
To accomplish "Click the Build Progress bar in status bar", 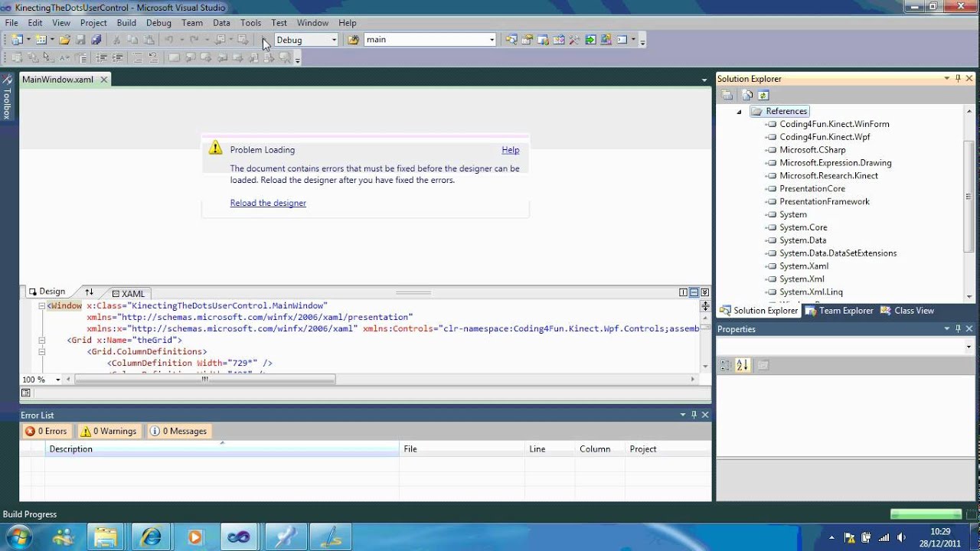I will click(x=926, y=514).
